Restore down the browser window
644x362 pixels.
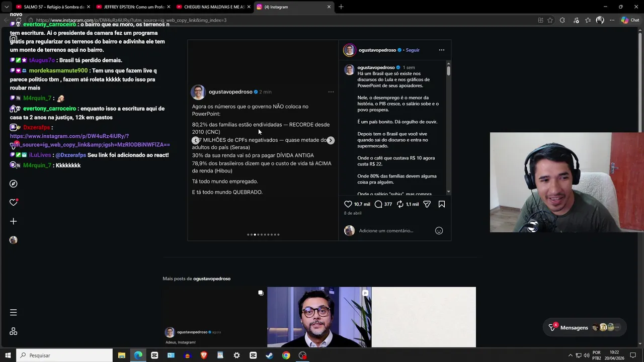[620, 7]
